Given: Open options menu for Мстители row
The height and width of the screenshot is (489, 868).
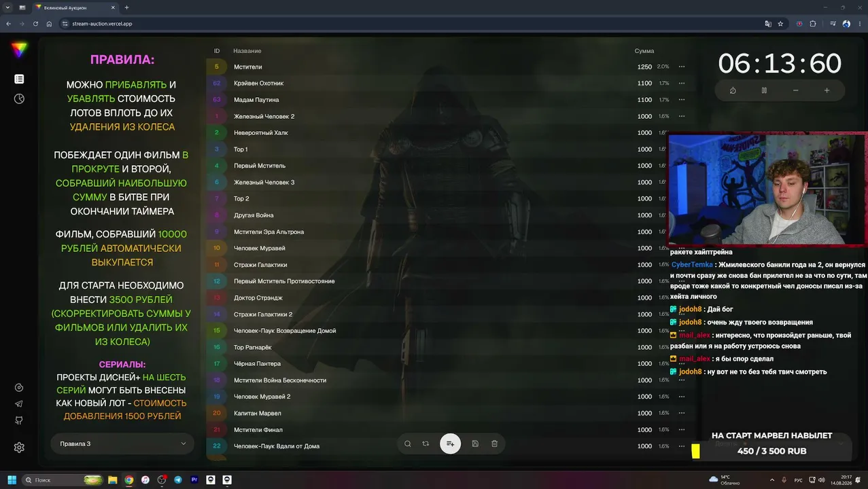Looking at the screenshot, I should click(682, 67).
